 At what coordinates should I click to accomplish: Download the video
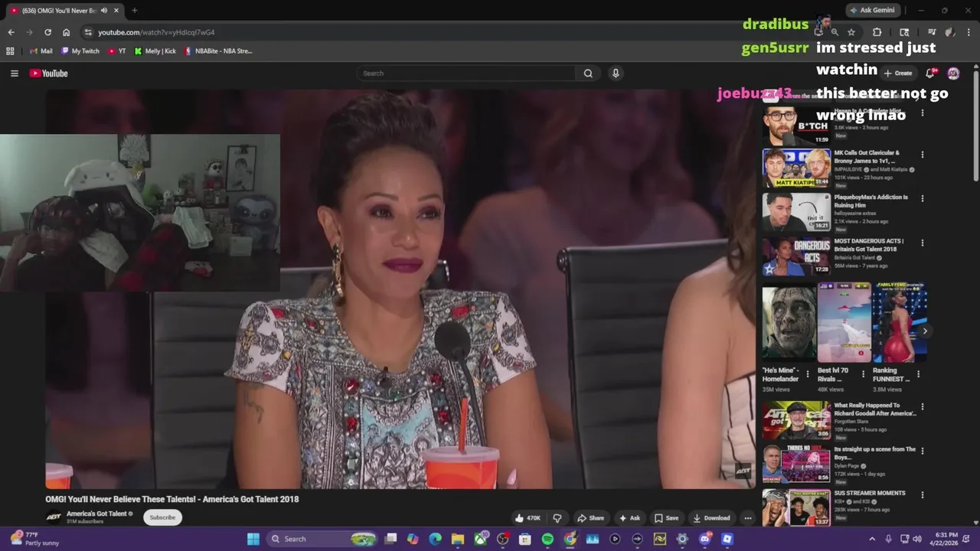pyautogui.click(x=712, y=518)
